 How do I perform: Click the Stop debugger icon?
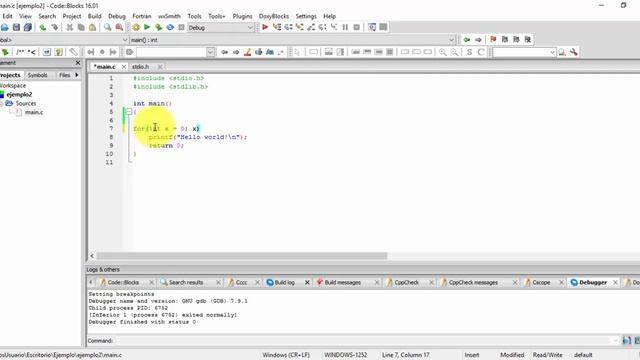(356, 27)
